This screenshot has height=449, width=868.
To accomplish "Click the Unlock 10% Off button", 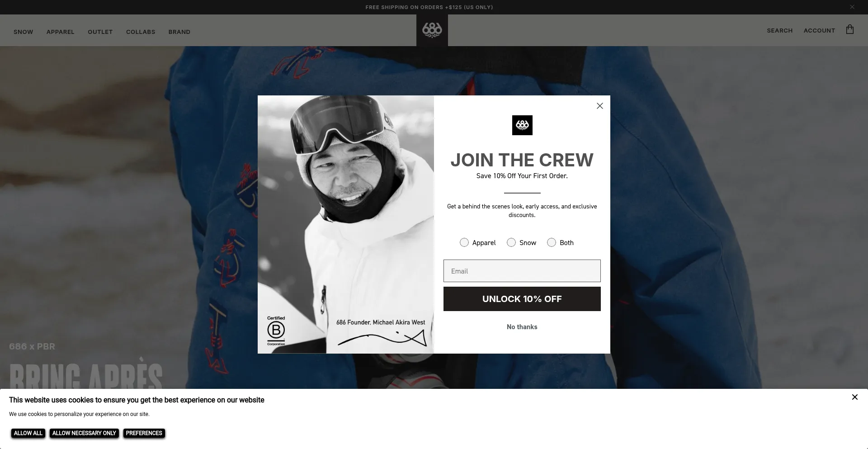I will pyautogui.click(x=522, y=299).
